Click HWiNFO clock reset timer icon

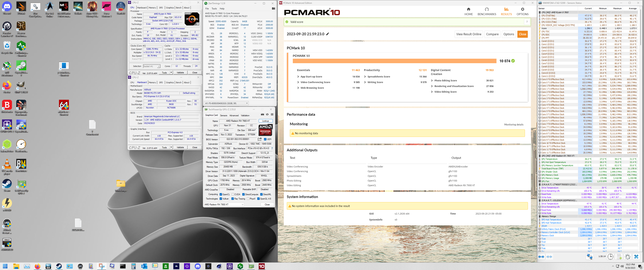coord(610,257)
